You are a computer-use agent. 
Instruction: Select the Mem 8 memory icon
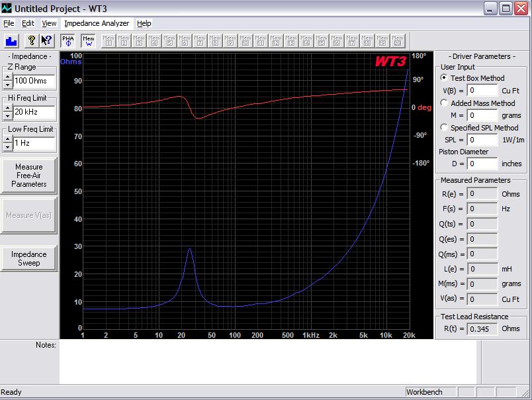(x=215, y=41)
